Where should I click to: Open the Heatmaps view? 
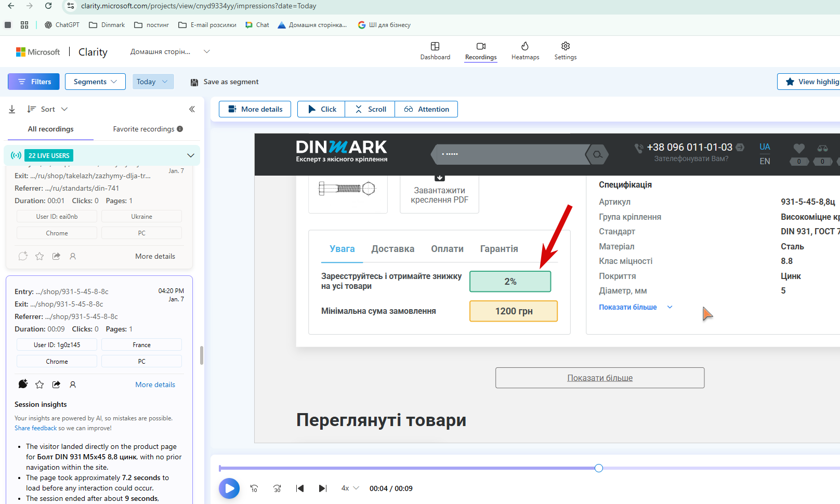[x=525, y=51]
